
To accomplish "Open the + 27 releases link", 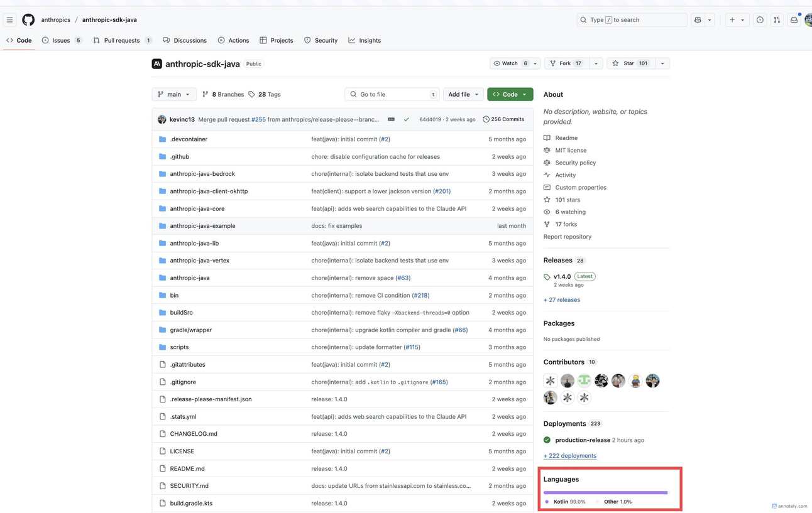I will 562,300.
